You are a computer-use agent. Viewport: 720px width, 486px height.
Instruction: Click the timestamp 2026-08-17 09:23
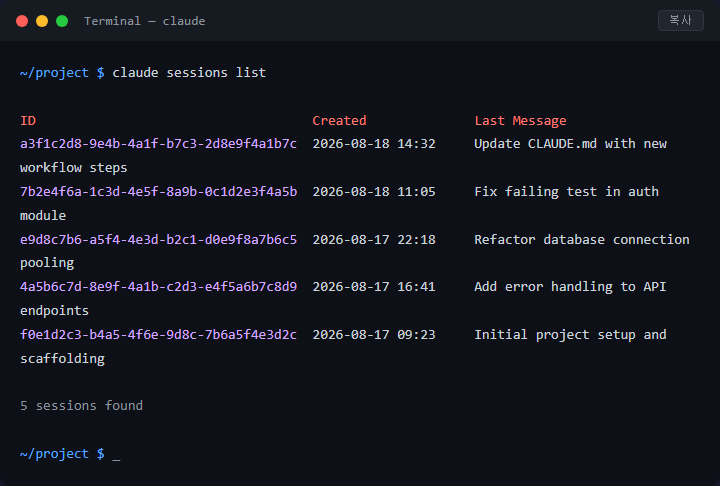(374, 334)
